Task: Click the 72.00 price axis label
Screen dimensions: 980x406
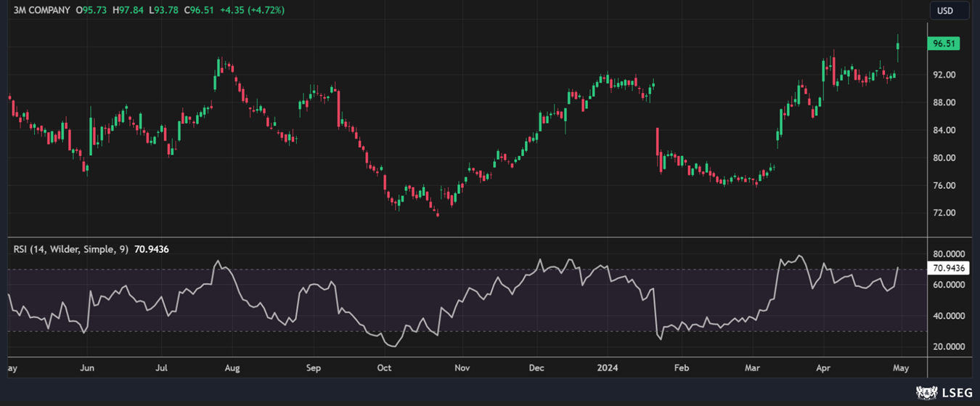Action: tap(944, 213)
